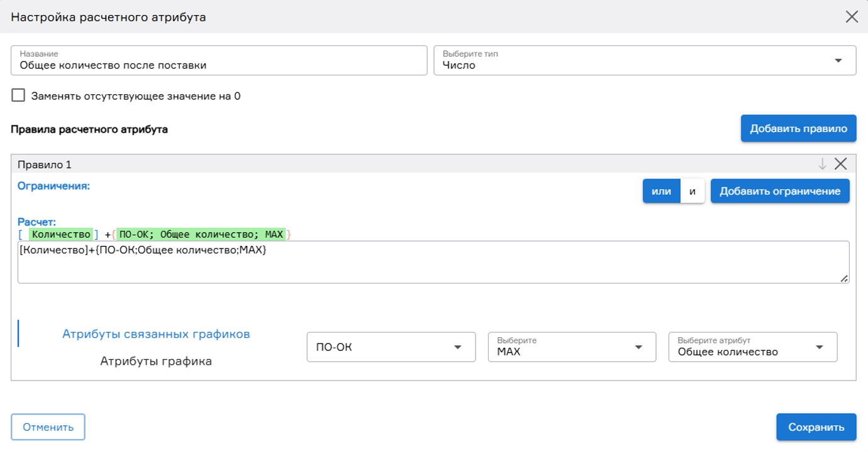Click the Добавить ограничение button
Viewport: 868px width, 461px height.
pos(780,191)
